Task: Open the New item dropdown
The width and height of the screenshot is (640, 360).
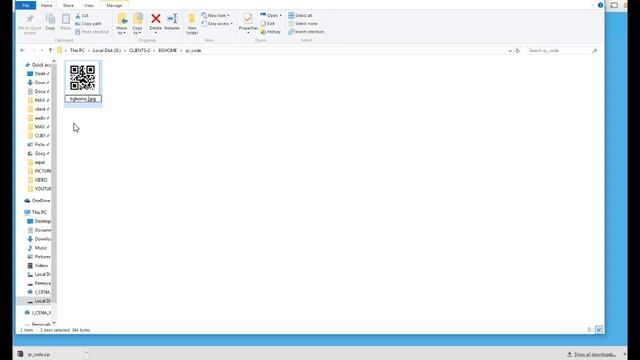Action: tap(215, 16)
